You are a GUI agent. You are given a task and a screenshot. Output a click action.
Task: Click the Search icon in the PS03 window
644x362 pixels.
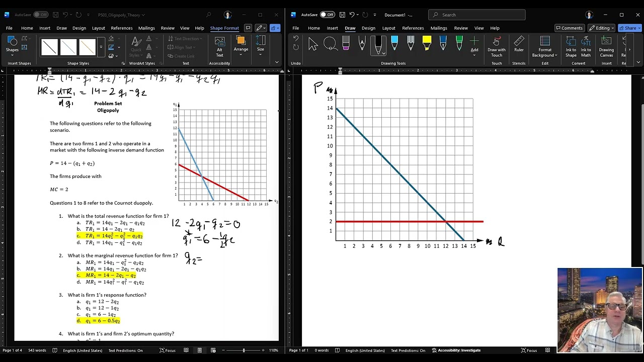209,15
